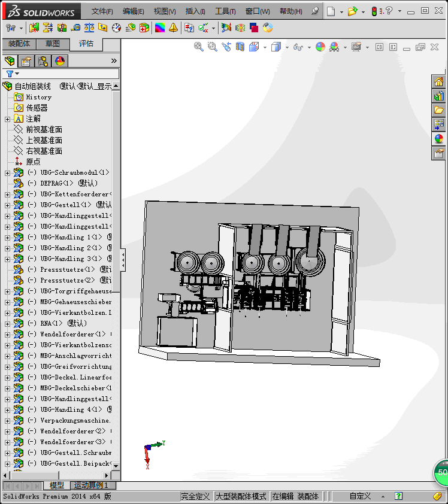Viewport: 448px width, 504px height.
Task: Open the 帮助(H) menu
Action: pos(290,11)
